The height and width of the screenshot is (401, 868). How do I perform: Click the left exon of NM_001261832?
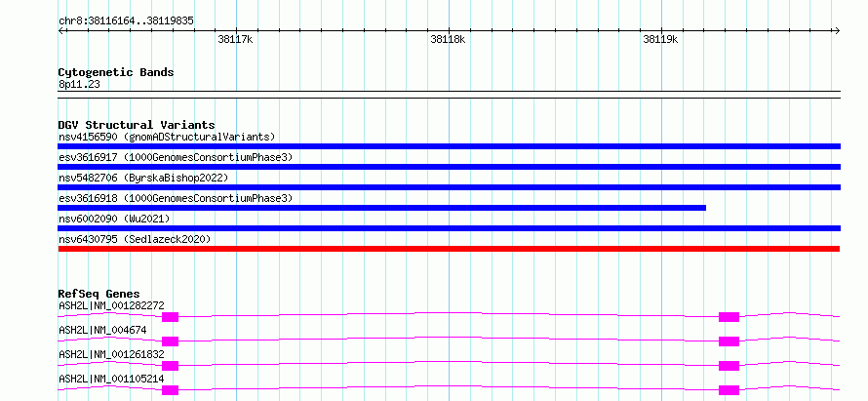(170, 366)
